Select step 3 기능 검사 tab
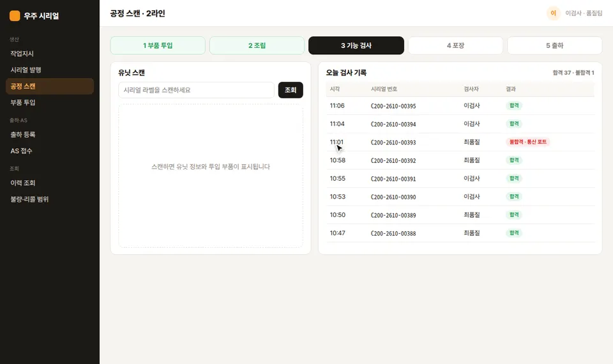 pyautogui.click(x=356, y=45)
